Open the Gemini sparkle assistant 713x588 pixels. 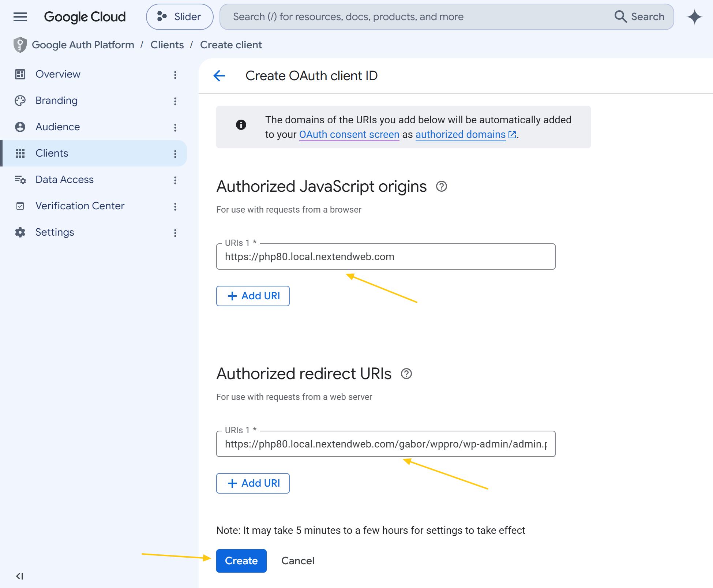coord(695,17)
